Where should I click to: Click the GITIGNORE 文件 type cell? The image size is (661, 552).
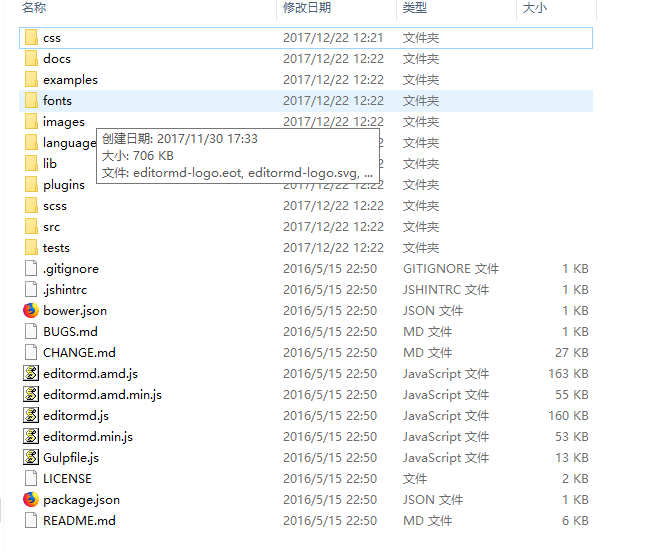pos(451,269)
